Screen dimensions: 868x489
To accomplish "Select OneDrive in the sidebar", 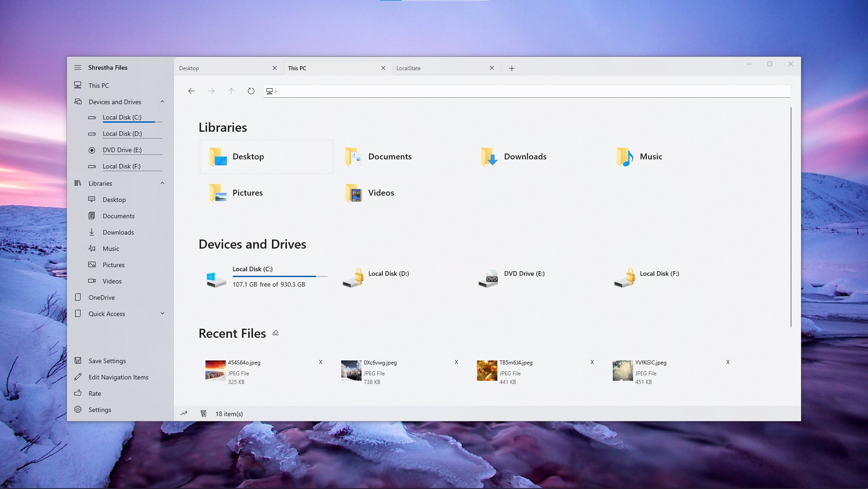I will (101, 297).
